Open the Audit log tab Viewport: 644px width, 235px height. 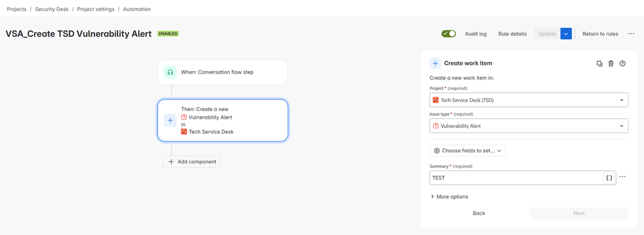point(476,34)
